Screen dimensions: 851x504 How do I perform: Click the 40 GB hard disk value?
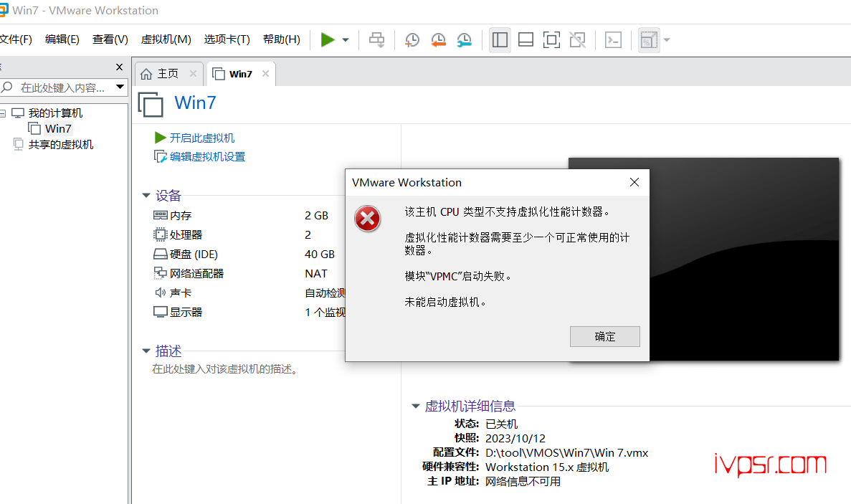(320, 255)
